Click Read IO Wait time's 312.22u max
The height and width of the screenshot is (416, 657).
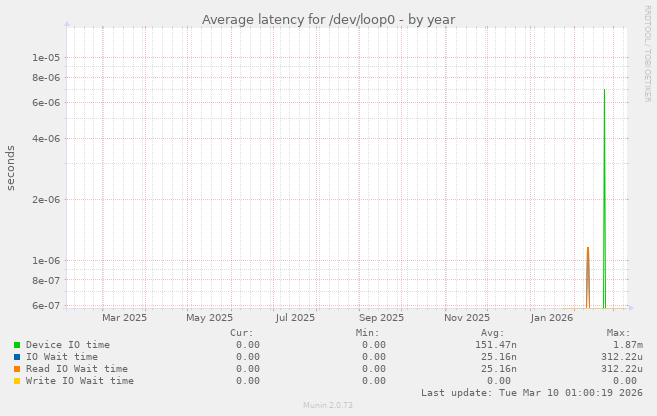click(x=622, y=369)
